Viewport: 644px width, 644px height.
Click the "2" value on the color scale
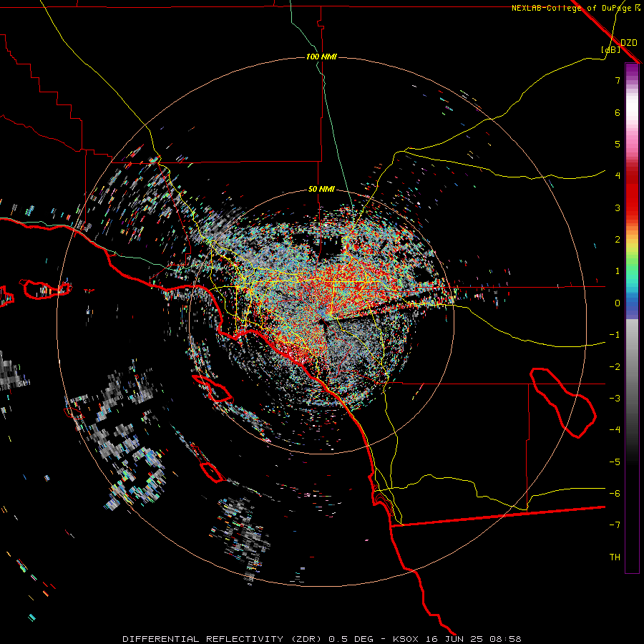(618, 240)
